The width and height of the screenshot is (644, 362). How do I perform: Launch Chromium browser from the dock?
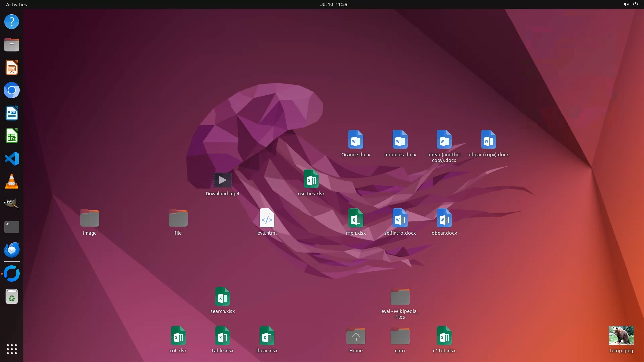tap(12, 90)
